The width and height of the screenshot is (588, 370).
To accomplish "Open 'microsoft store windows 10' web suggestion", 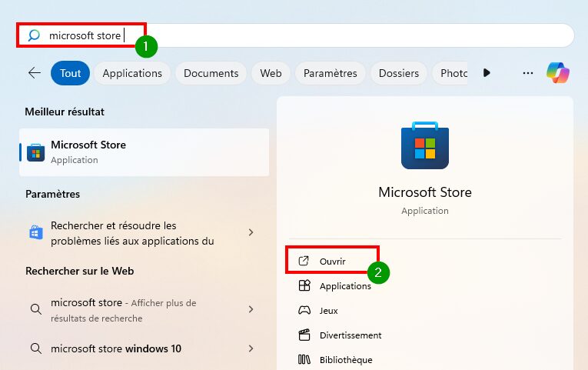I will (x=144, y=348).
